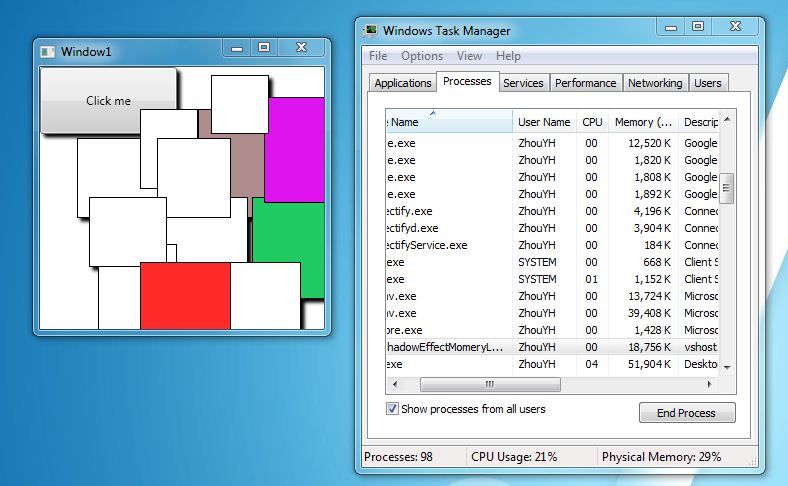Switch to the Services tab
Image resolution: width=788 pixels, height=486 pixels.
point(523,83)
